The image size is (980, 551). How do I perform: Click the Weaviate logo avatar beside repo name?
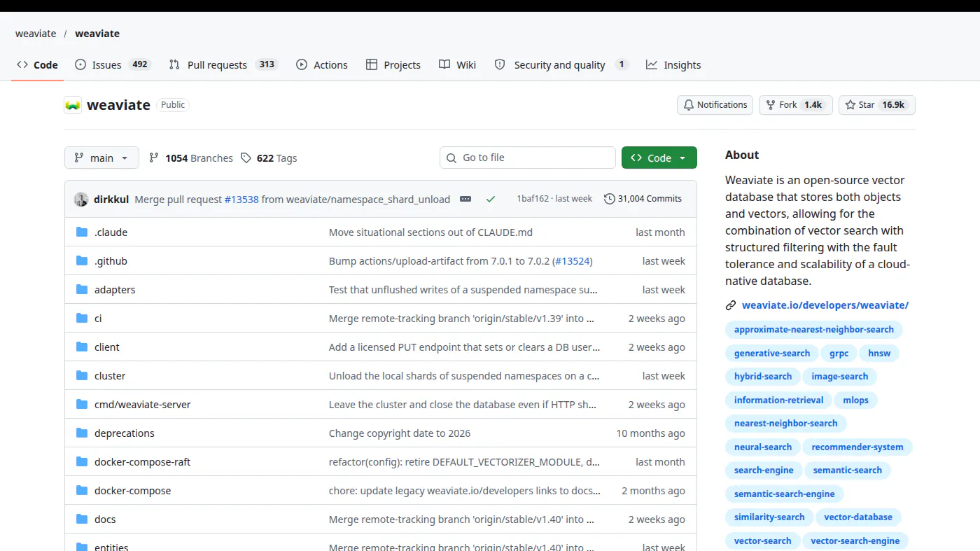coord(73,105)
